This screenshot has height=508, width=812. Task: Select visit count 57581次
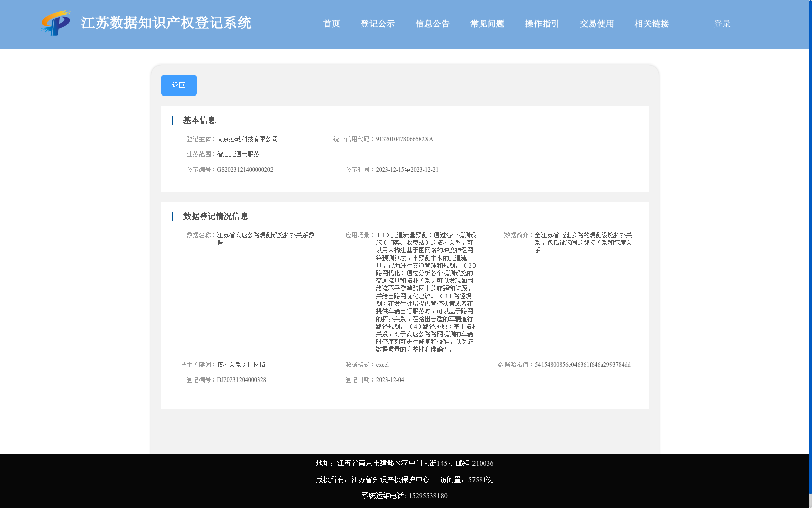[x=481, y=480]
